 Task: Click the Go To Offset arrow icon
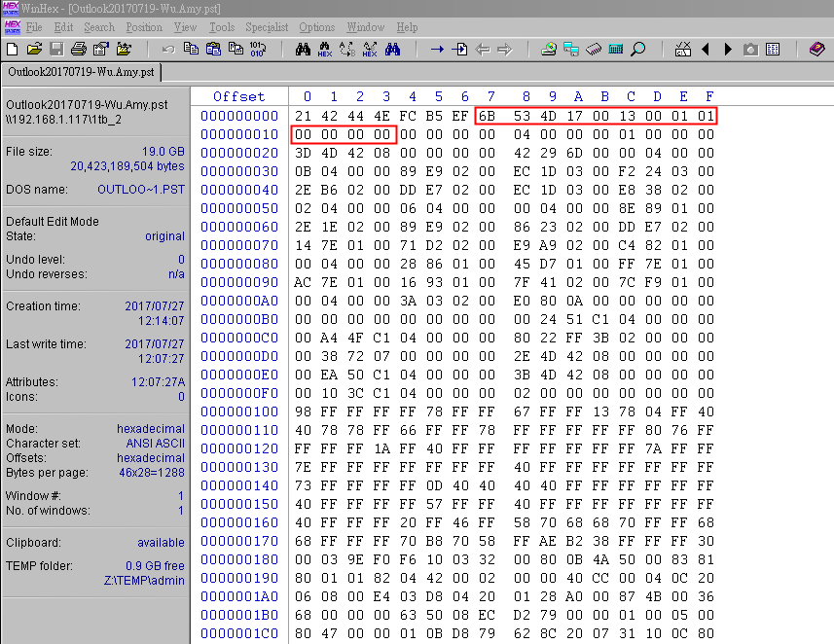(x=437, y=50)
